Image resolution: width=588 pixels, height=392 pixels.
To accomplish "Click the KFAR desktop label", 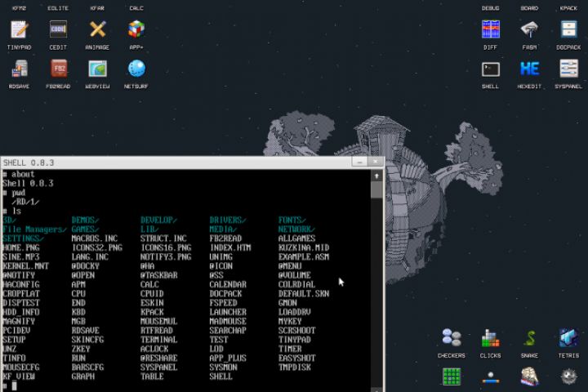I will [x=97, y=8].
